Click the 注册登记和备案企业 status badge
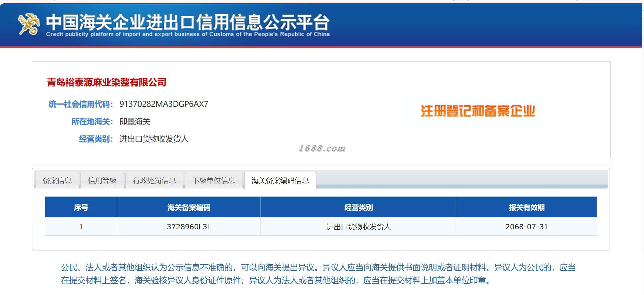The height and width of the screenshot is (295, 644). point(478,111)
